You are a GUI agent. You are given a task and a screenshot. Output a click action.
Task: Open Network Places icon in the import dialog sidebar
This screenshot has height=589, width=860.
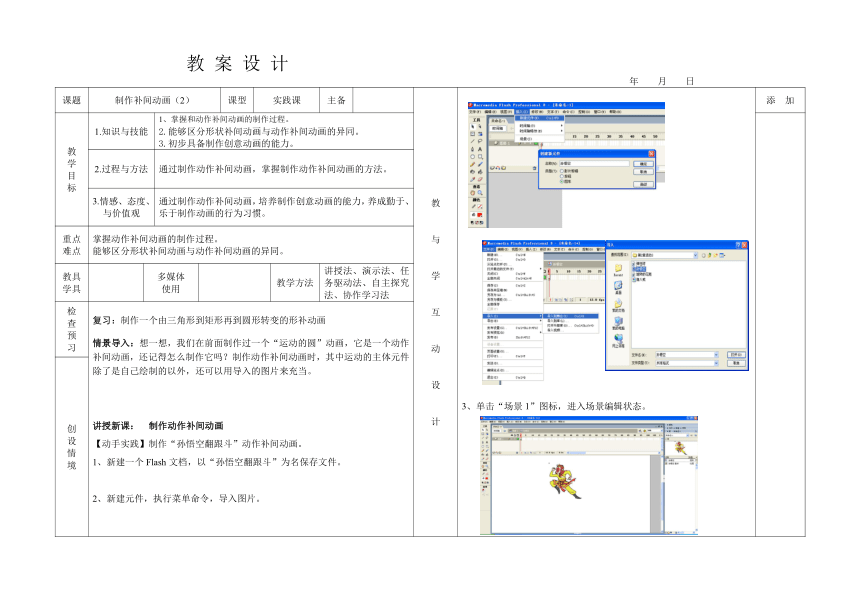618,341
